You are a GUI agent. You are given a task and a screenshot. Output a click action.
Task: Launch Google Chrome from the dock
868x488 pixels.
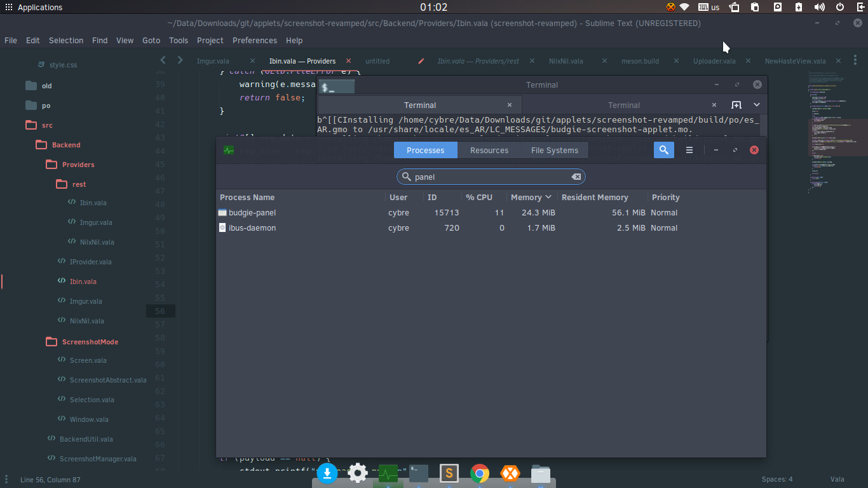tap(480, 473)
